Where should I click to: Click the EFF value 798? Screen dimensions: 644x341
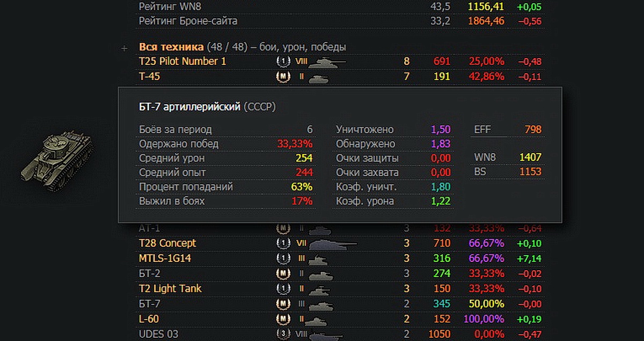pyautogui.click(x=533, y=129)
